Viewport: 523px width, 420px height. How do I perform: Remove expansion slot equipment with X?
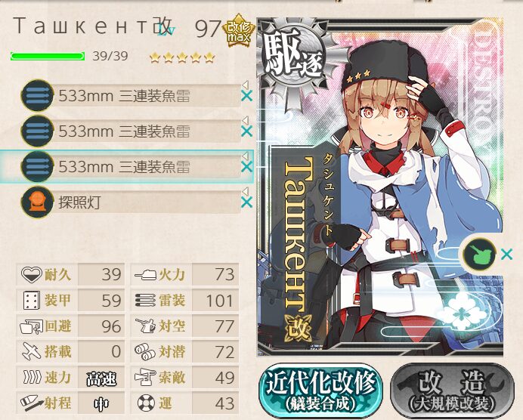tap(506, 255)
